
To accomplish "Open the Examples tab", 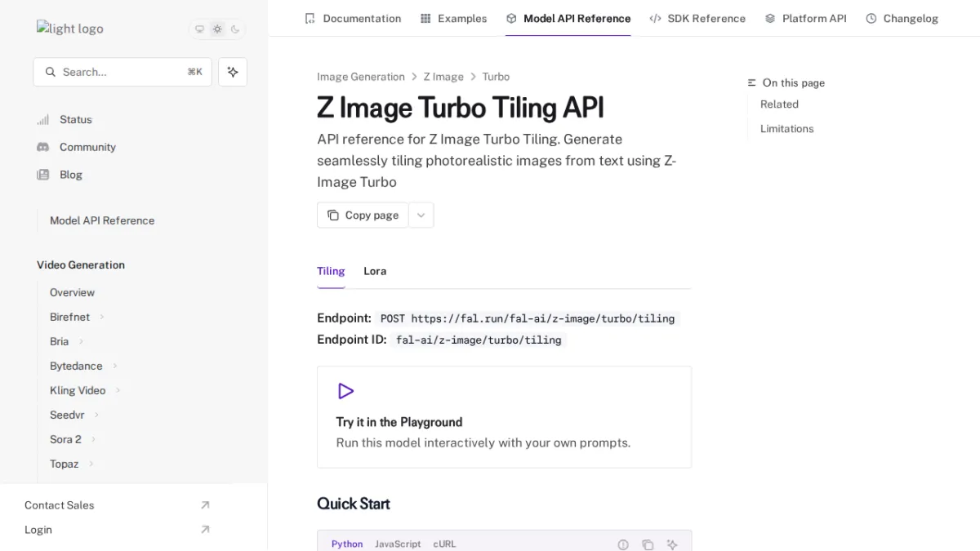I will pyautogui.click(x=453, y=18).
